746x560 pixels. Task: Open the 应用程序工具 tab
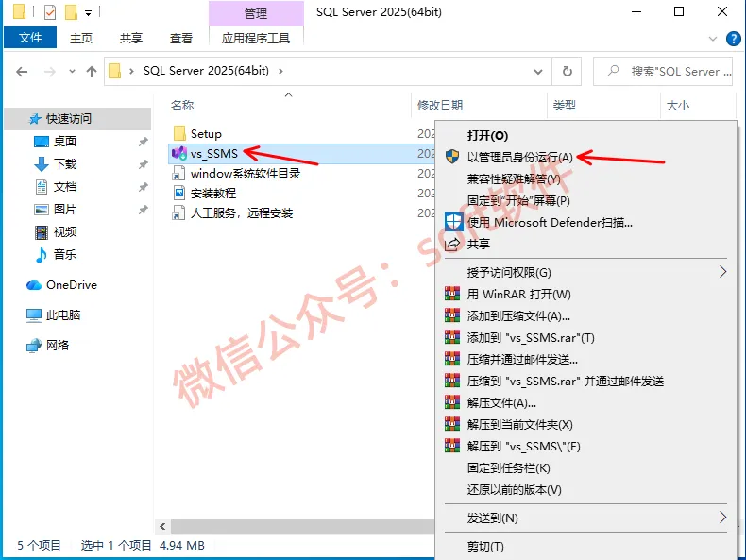(x=256, y=38)
